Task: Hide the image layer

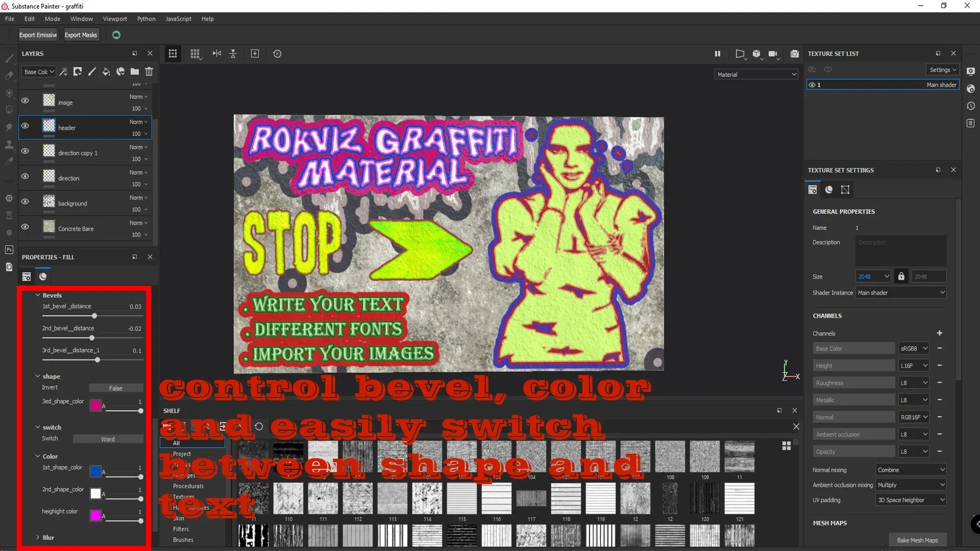Action: (x=25, y=101)
